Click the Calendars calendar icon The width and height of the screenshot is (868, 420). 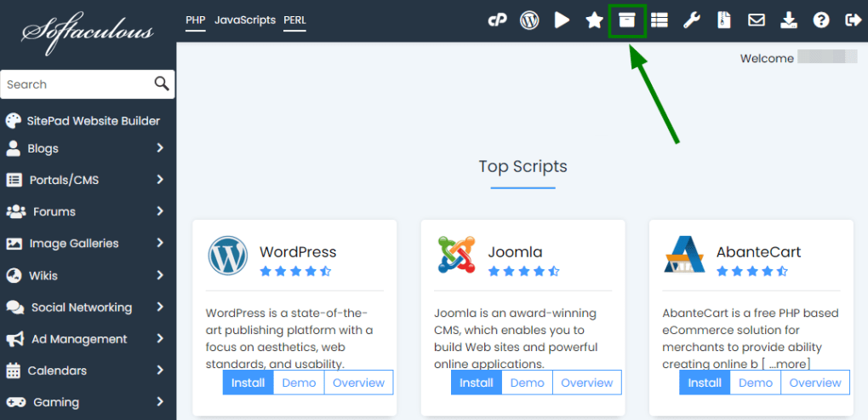(x=14, y=370)
